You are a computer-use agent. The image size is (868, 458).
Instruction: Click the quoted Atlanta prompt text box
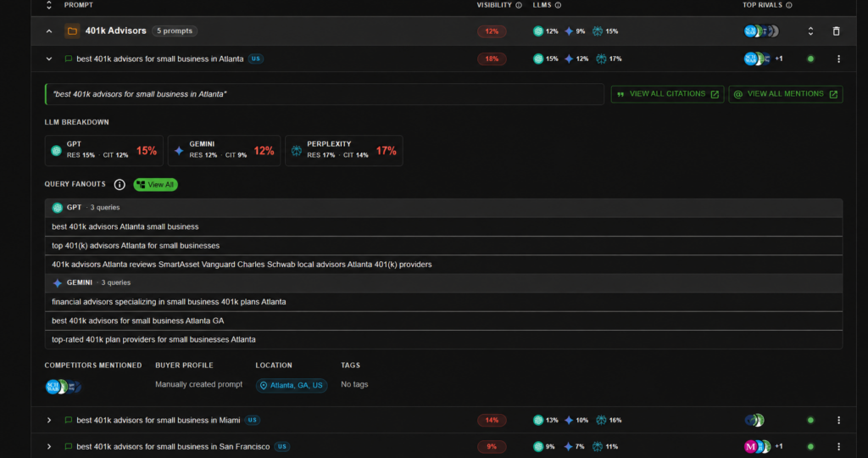[325, 94]
